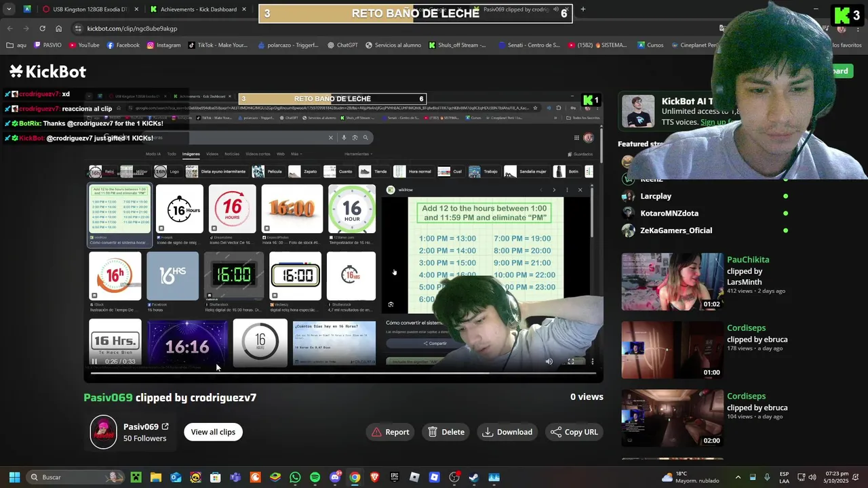Mute the clip volume icon in player
868x488 pixels.
click(549, 361)
